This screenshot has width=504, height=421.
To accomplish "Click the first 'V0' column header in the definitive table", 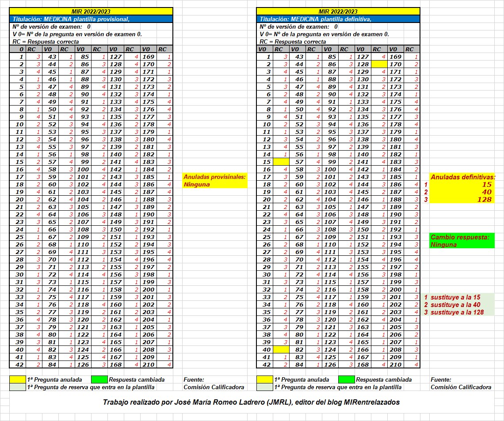I will coord(265,49).
